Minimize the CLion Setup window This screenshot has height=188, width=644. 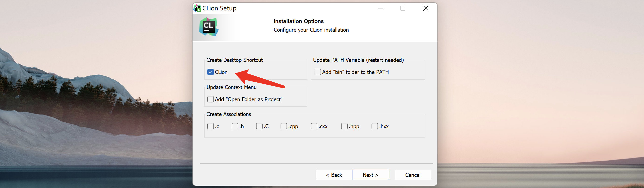[x=380, y=8]
